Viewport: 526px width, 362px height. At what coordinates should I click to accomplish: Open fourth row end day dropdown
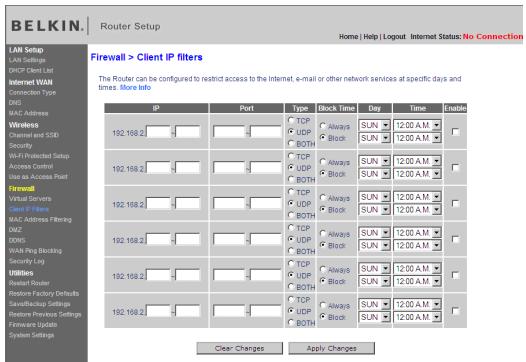click(374, 246)
